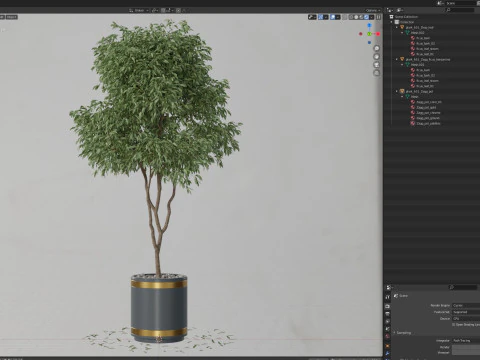
Task: Open the Render Engine dropdown
Action: point(466,305)
